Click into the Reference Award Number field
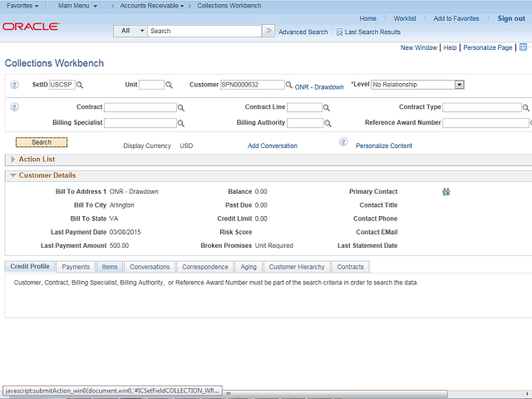This screenshot has height=399, width=532. 485,123
